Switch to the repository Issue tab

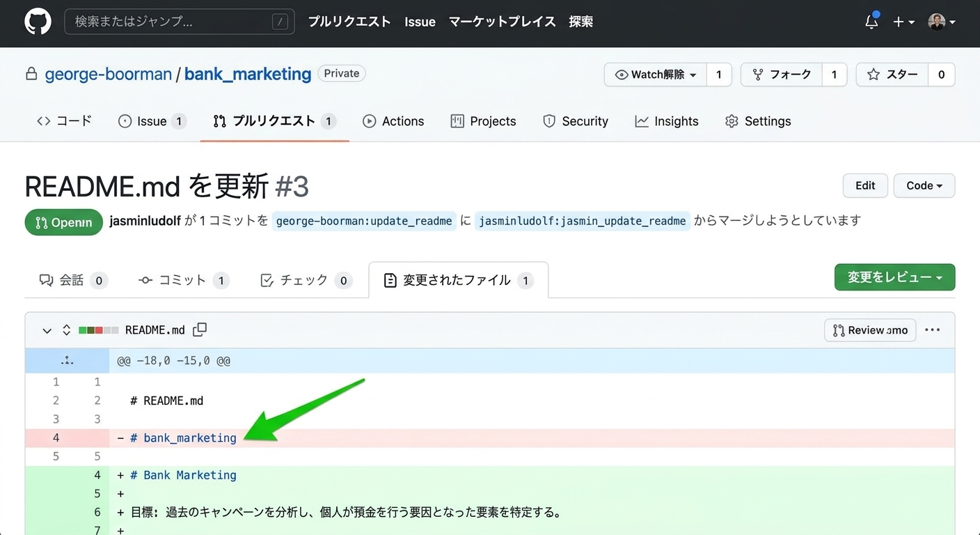click(152, 121)
